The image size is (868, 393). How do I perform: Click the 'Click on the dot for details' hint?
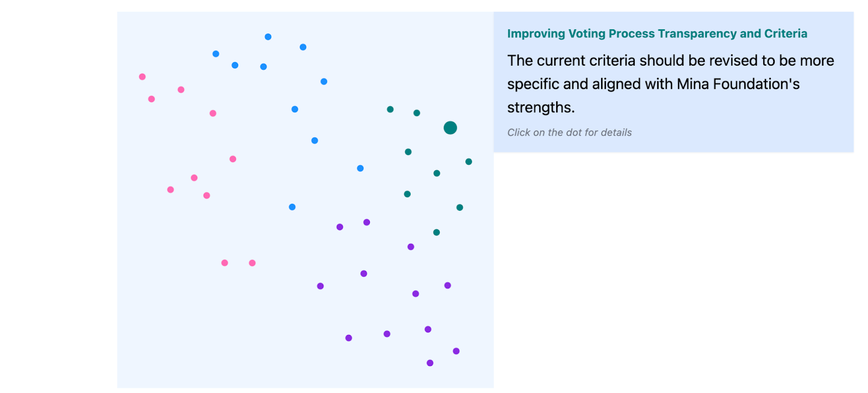[x=570, y=132]
